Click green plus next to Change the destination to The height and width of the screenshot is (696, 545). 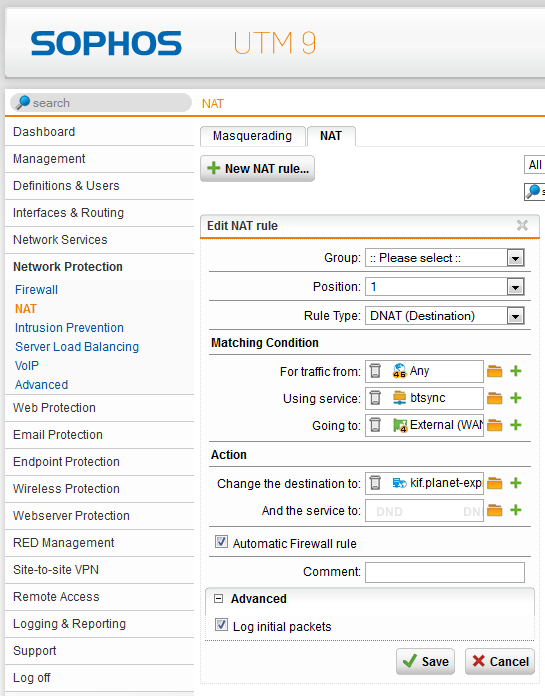tap(516, 483)
